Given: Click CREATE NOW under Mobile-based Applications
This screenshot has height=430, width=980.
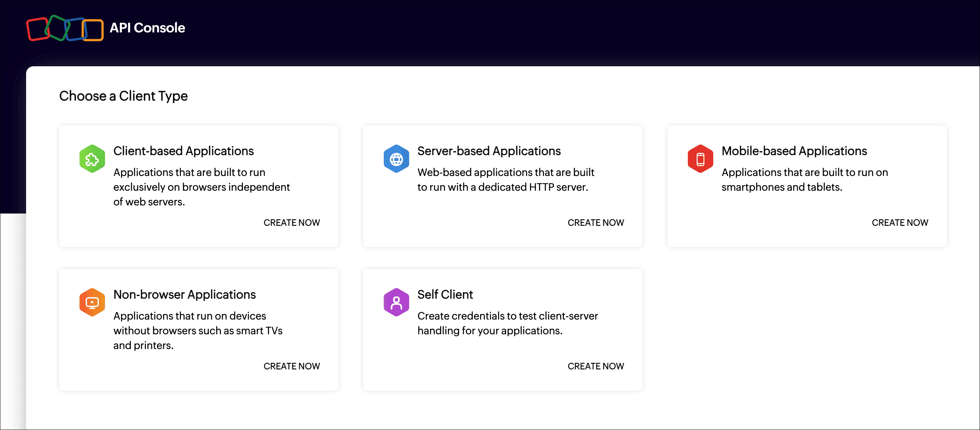Looking at the screenshot, I should pyautogui.click(x=900, y=222).
